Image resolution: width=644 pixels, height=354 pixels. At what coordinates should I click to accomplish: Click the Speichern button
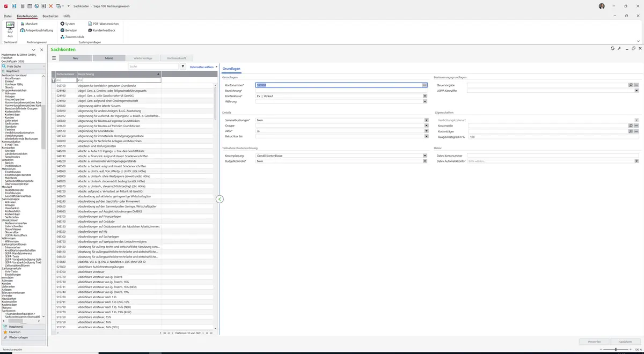click(625, 342)
